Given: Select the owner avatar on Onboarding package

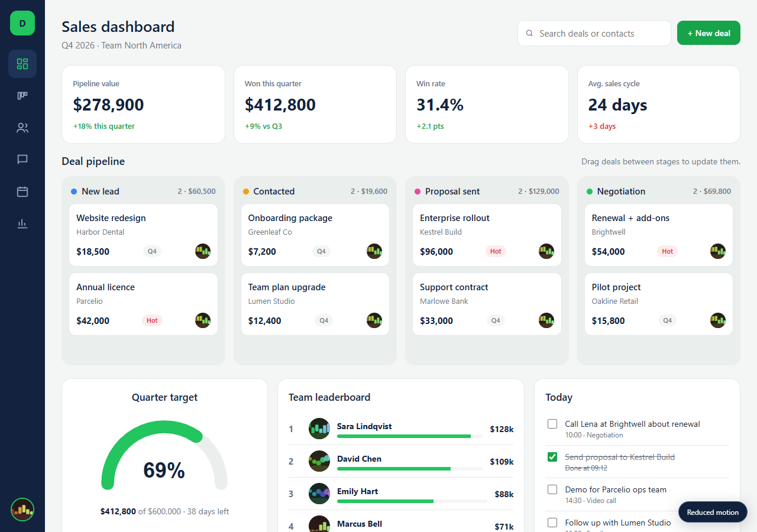Looking at the screenshot, I should click(374, 251).
